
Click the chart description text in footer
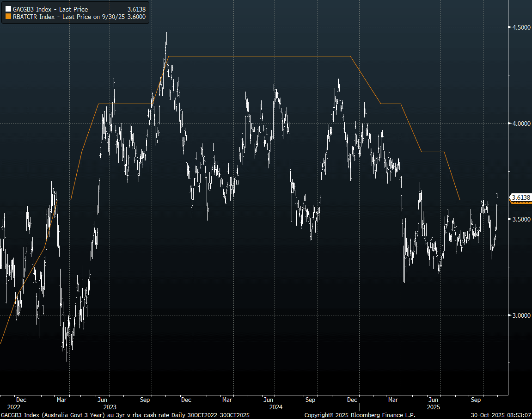pos(125,415)
